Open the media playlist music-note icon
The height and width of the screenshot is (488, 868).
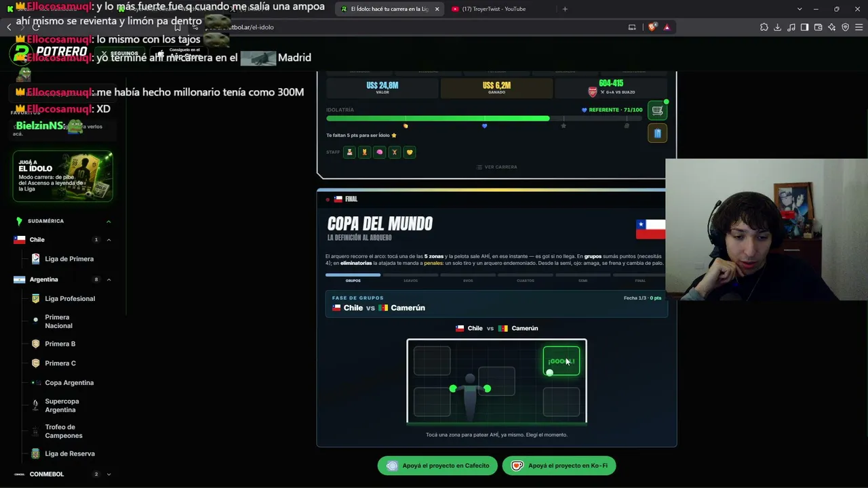[x=791, y=27]
